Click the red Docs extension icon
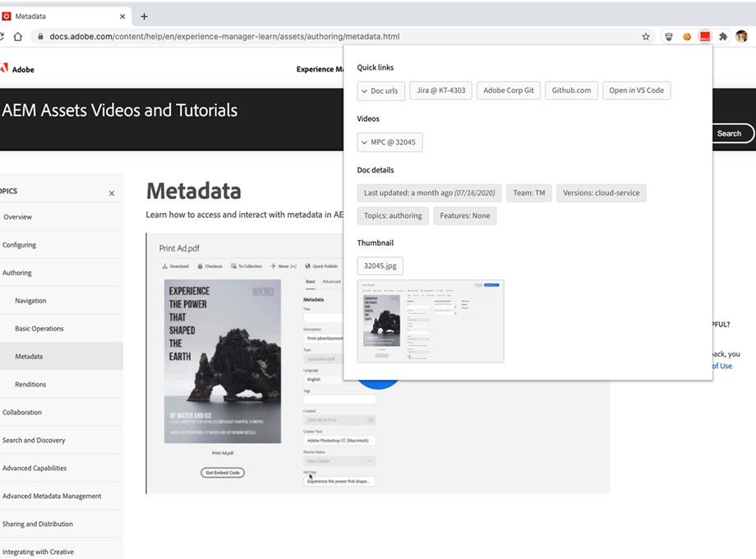Screen dimensions: 756x559 (x=704, y=36)
